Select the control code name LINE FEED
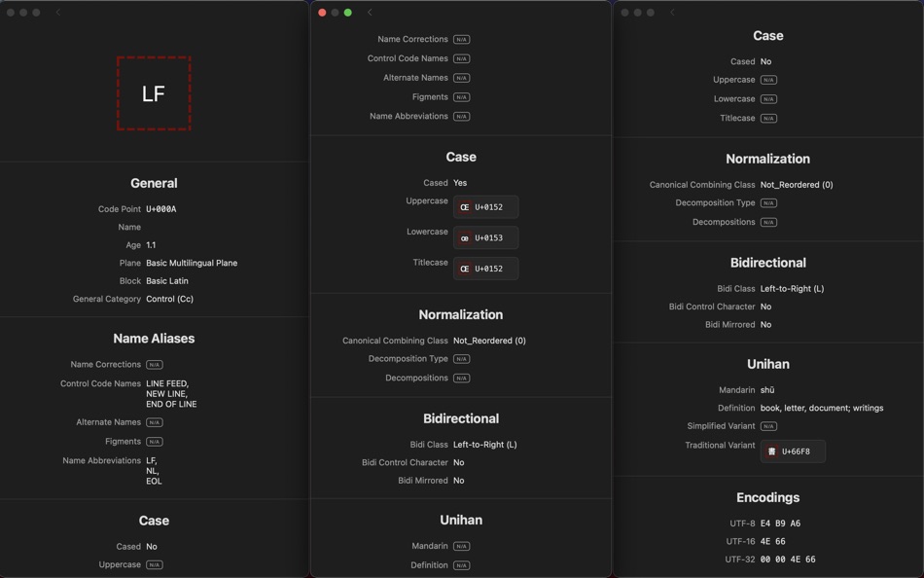This screenshot has width=924, height=578. 166,383
